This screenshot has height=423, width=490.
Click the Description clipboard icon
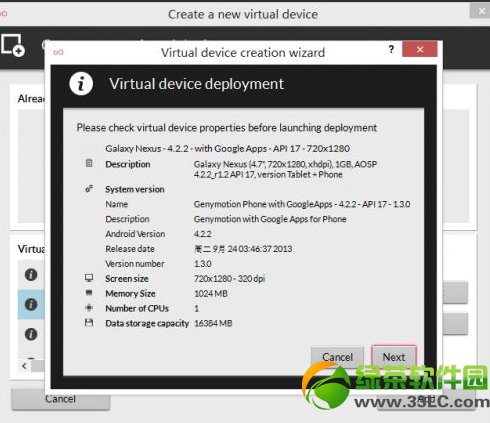point(89,163)
